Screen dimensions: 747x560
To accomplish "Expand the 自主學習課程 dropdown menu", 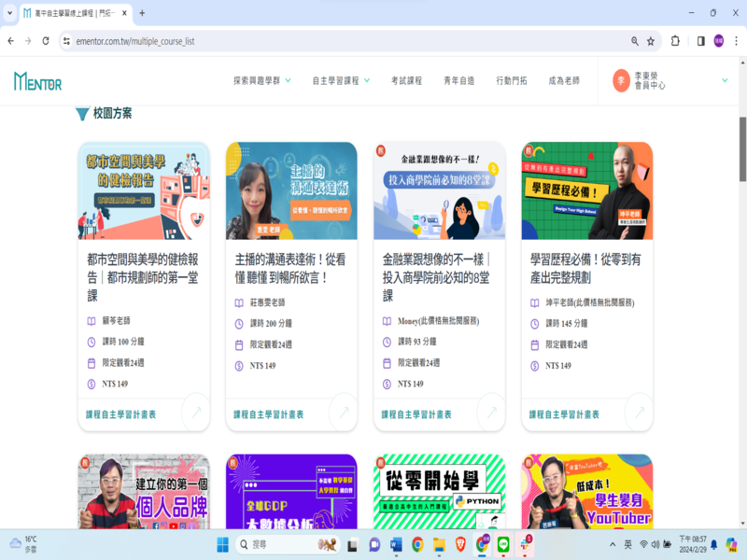I will pos(341,81).
